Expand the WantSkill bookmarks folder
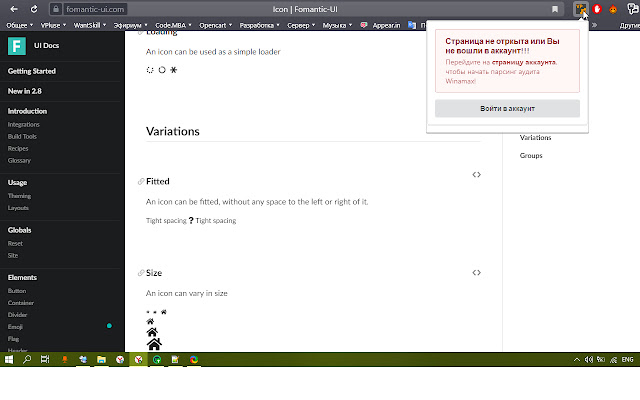 [x=90, y=25]
